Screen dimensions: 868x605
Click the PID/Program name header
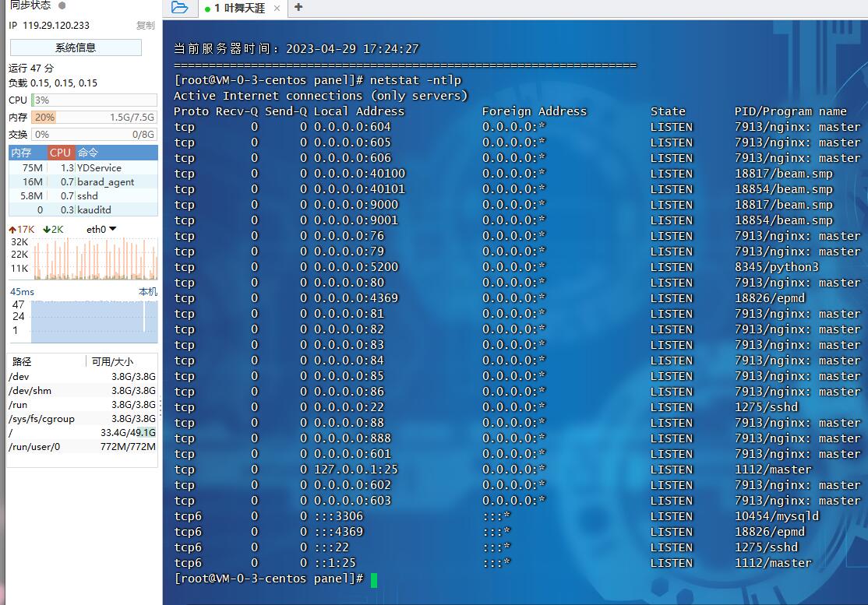790,111
